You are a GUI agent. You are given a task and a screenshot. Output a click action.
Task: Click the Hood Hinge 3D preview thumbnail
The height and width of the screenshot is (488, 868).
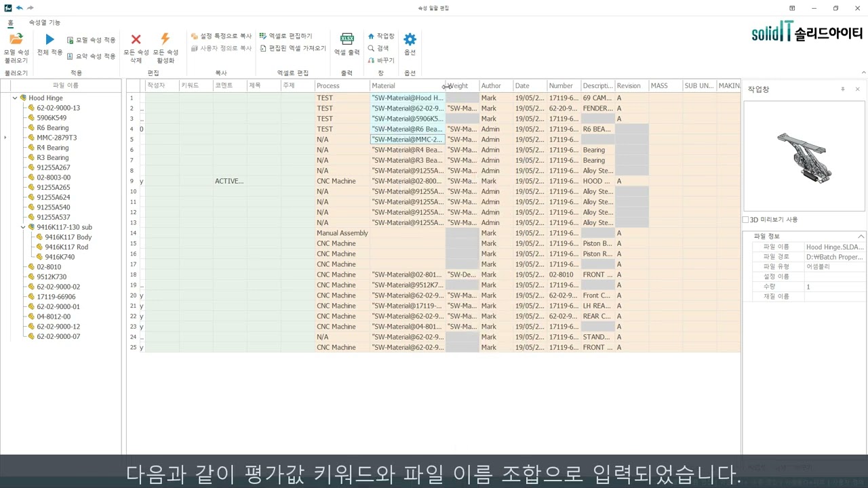[x=804, y=156]
